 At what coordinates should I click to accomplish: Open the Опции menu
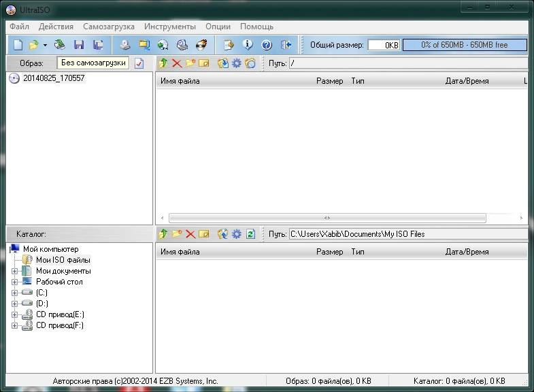pyautogui.click(x=218, y=27)
